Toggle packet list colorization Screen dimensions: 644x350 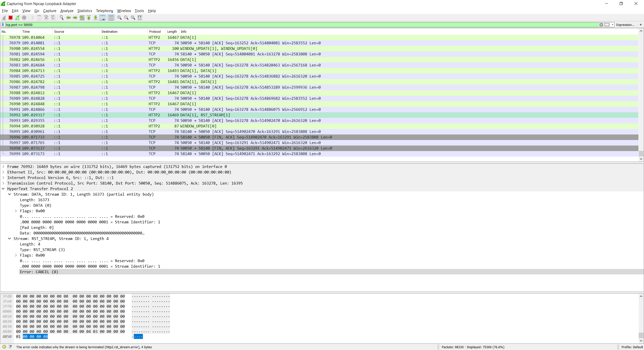(x=111, y=18)
